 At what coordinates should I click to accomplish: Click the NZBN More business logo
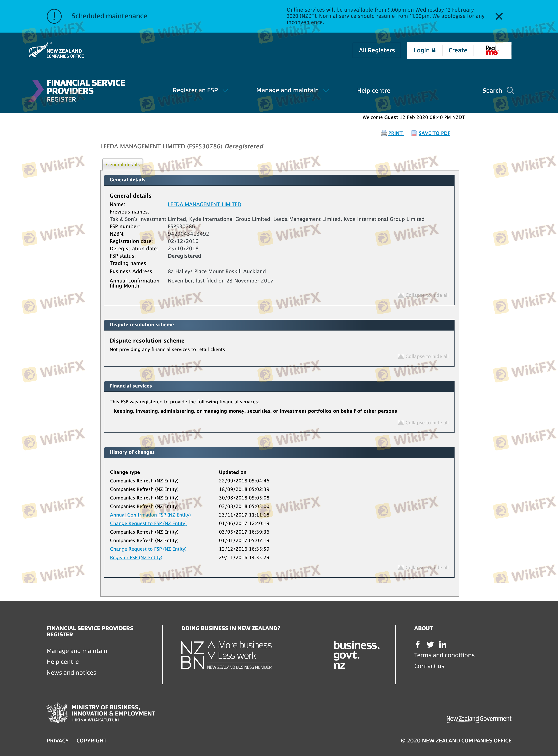coord(226,655)
